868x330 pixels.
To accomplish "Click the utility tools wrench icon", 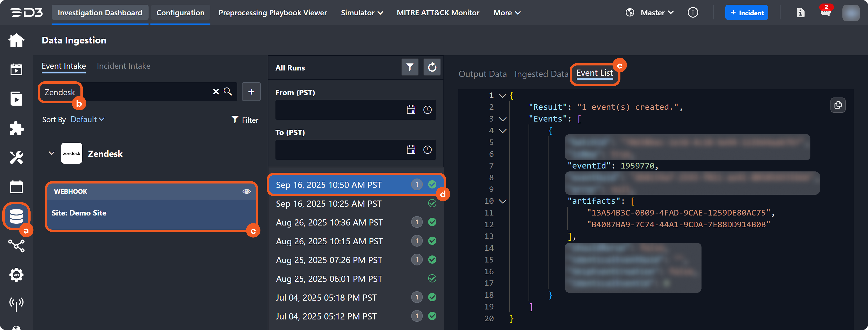I will click(16, 157).
